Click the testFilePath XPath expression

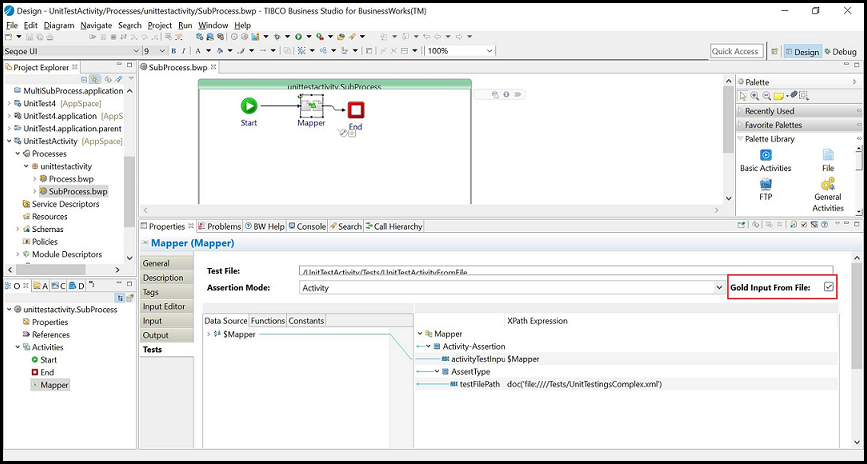click(x=584, y=384)
